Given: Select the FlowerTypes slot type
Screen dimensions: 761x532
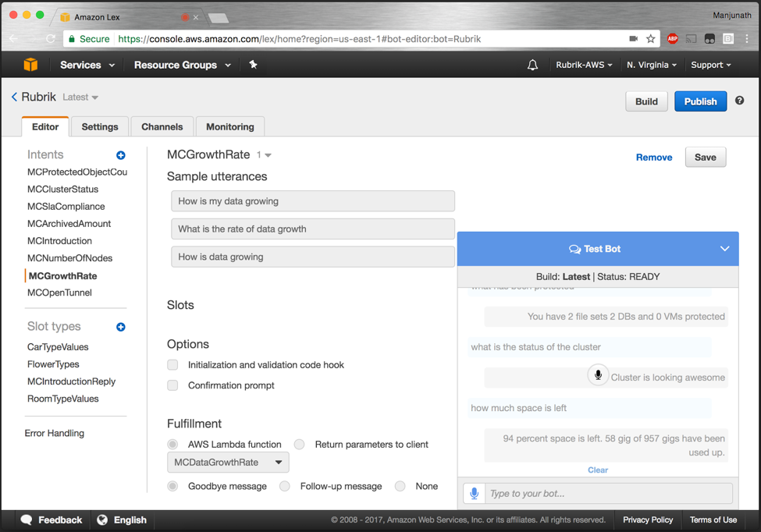Looking at the screenshot, I should click(53, 364).
